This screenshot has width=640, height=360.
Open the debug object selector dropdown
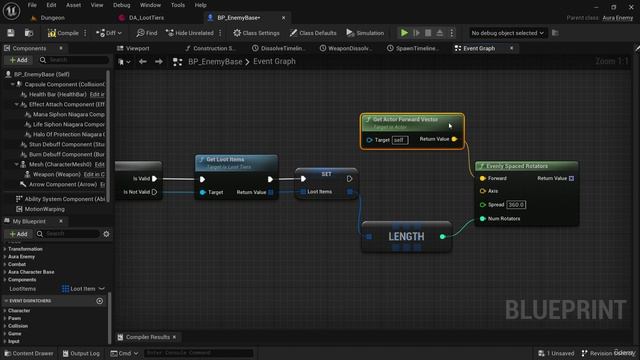[507, 33]
